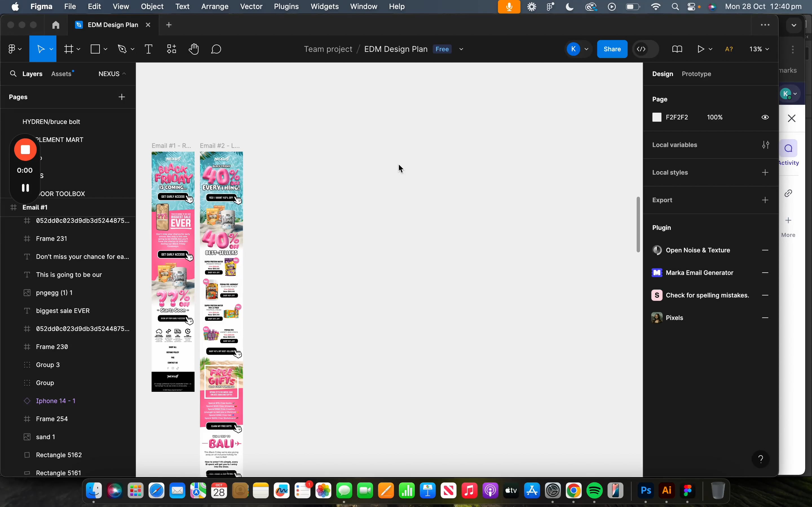Image resolution: width=812 pixels, height=507 pixels.
Task: Toggle the Prototype tab
Action: [x=696, y=74]
